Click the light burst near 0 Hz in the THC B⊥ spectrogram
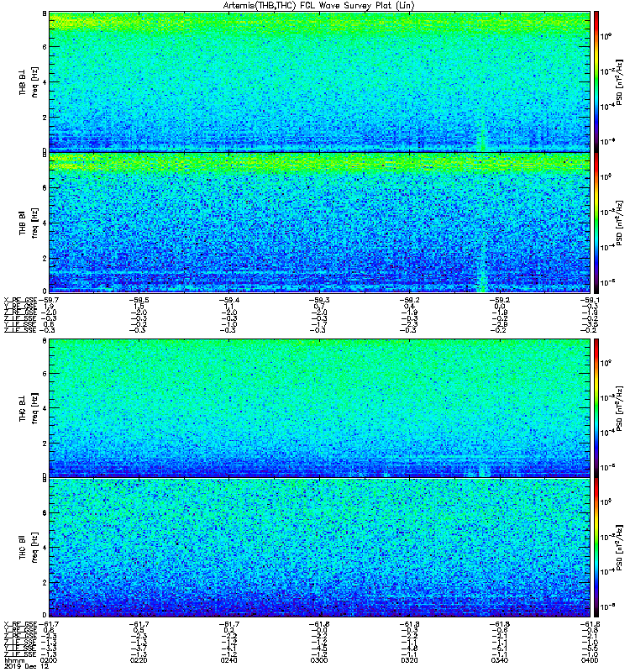Viewport: 630px width, 672px height. pos(484,471)
